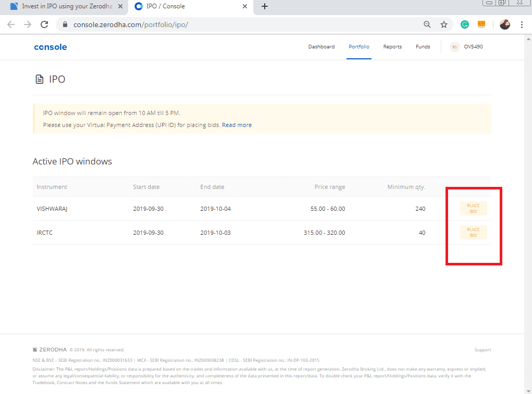Click the scrollbar down arrow

click(x=528, y=390)
